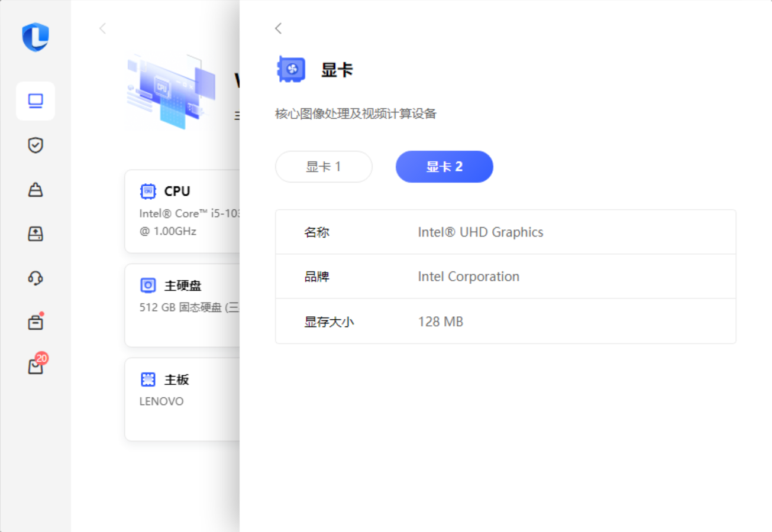Viewport: 772px width, 532px height.
Task: Open the computer hardware info sidebar icon
Action: pos(35,101)
